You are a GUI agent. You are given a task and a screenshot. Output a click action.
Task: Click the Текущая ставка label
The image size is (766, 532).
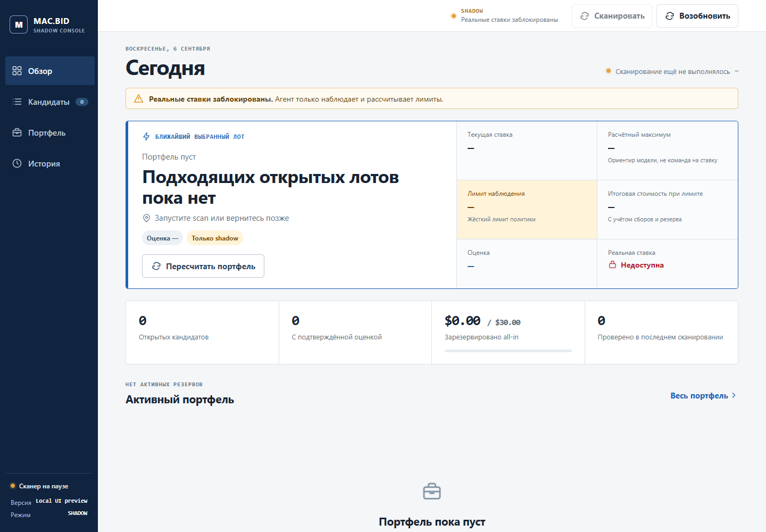click(x=490, y=135)
